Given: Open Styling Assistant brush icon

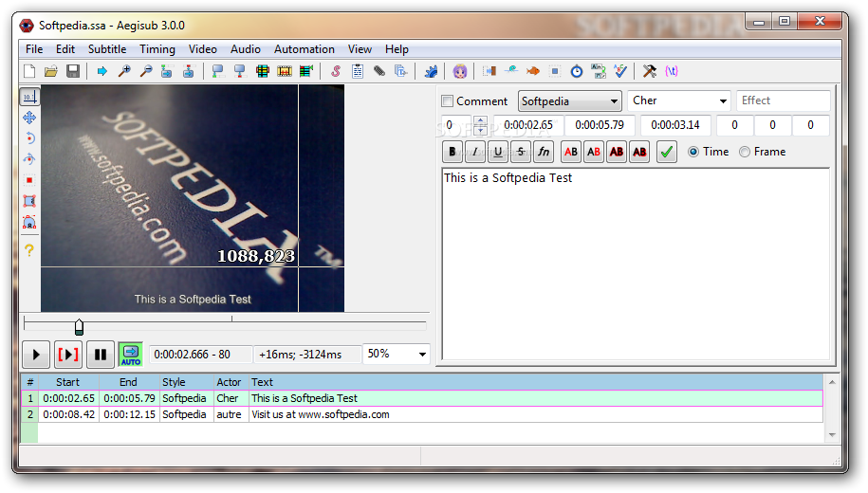Looking at the screenshot, I should [x=511, y=71].
